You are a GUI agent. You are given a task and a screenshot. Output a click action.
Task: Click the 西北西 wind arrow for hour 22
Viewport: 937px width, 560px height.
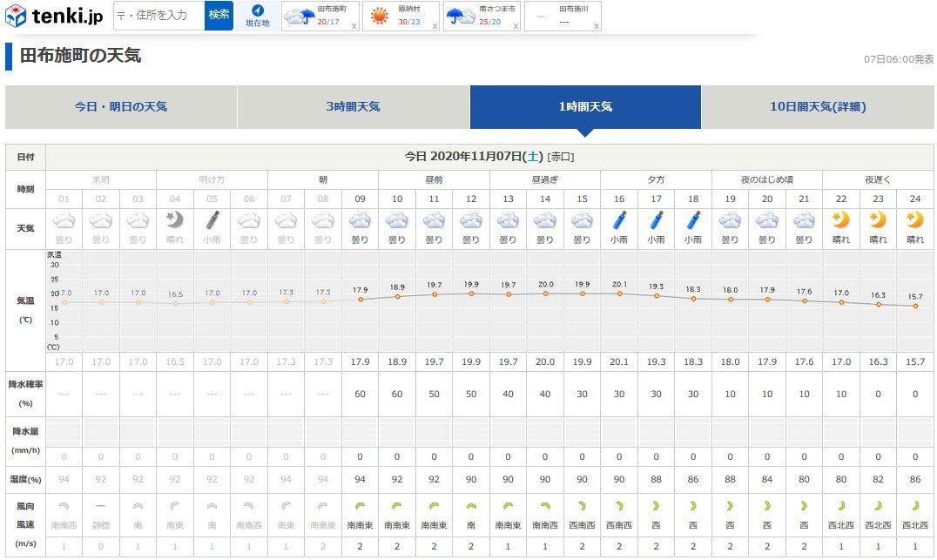[x=841, y=506]
